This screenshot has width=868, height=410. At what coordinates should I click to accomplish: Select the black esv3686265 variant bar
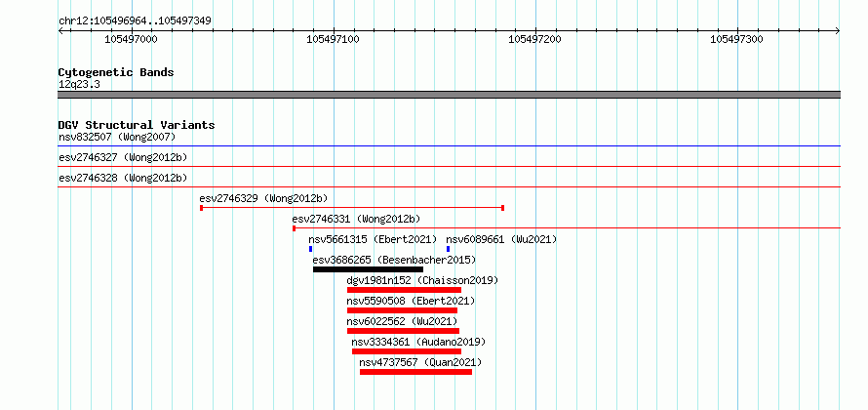[368, 269]
